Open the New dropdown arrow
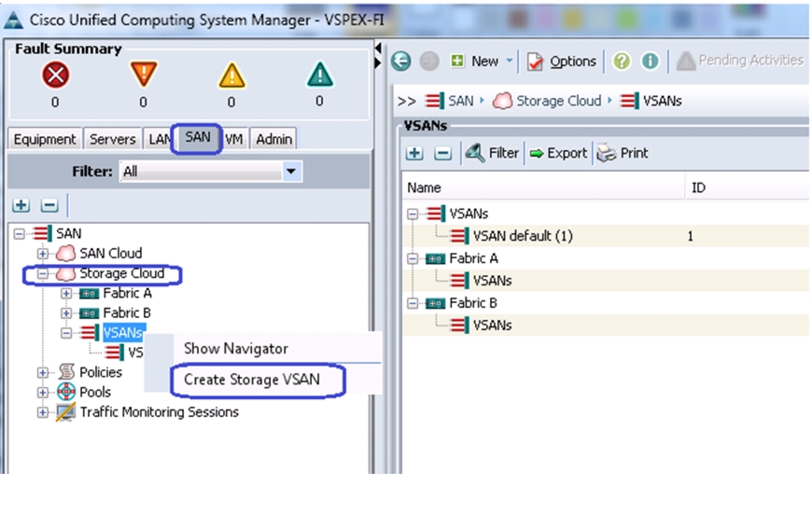 [510, 61]
